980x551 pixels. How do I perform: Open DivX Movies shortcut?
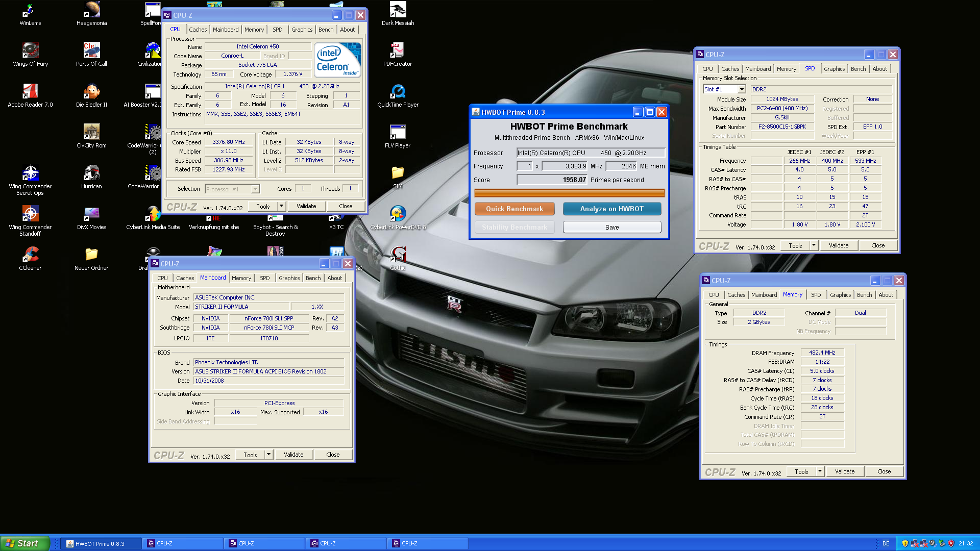92,218
